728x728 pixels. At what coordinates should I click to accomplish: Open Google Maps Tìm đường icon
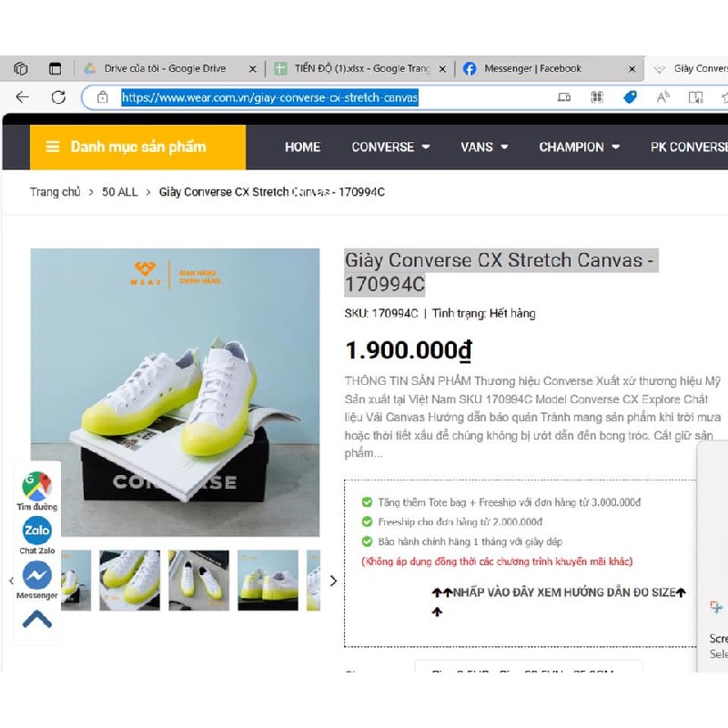coord(36,486)
